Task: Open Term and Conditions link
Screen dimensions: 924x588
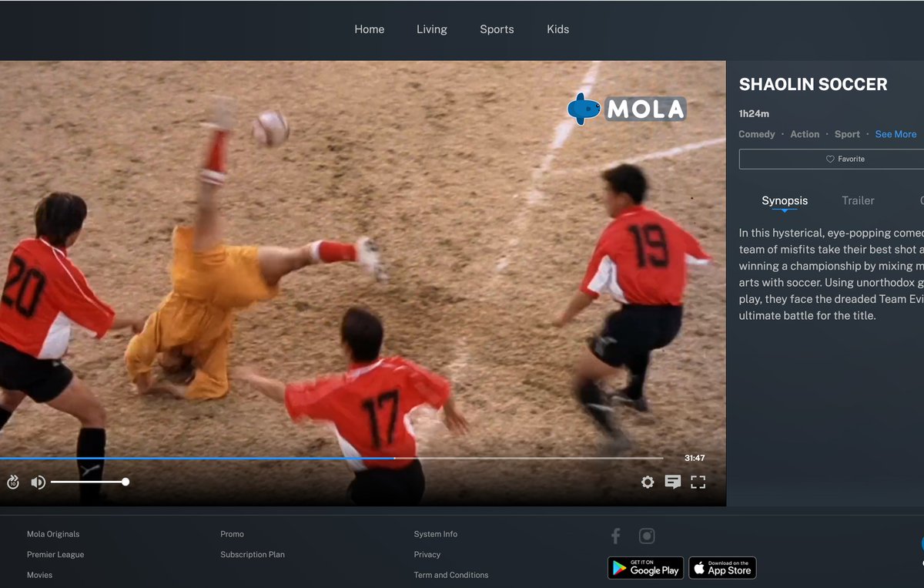Action: [451, 575]
